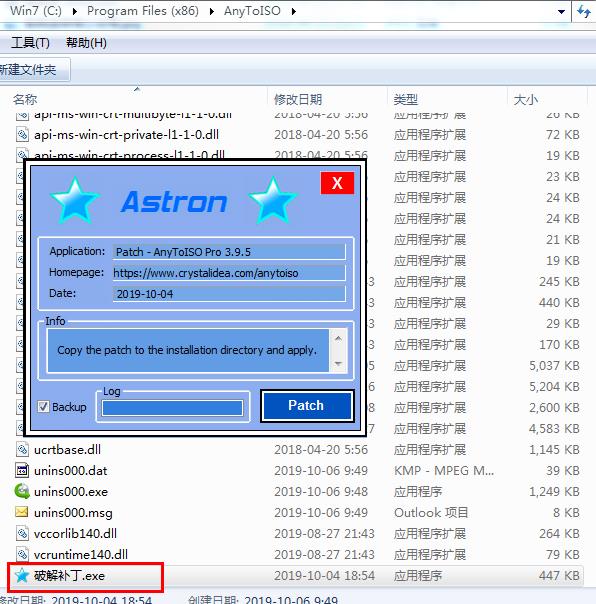Click the date 2019-10-04 18:54 in the file row
This screenshot has height=604, width=596.
324,575
